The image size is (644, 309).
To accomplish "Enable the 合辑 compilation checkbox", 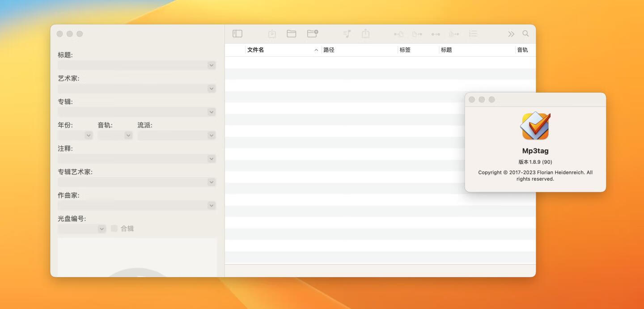I will point(114,228).
